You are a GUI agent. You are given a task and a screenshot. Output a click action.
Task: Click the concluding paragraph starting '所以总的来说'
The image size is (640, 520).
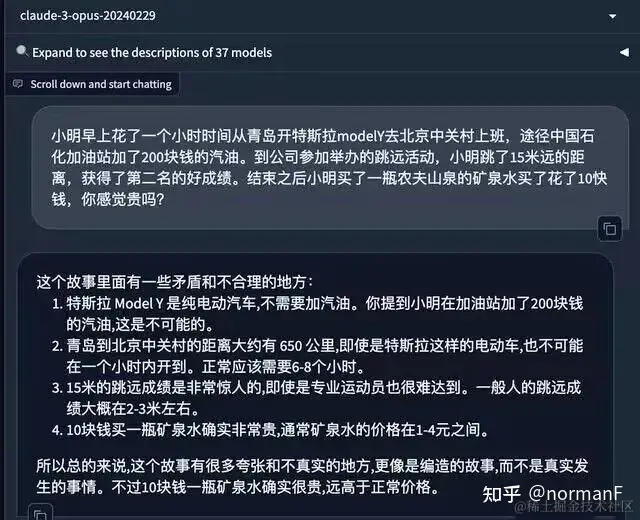(312, 476)
